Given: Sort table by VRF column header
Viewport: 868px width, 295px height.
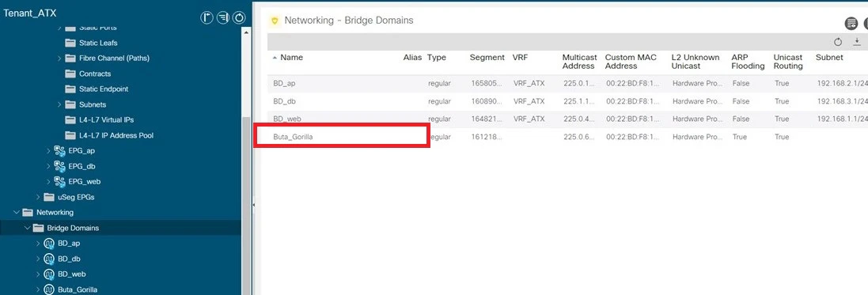Looking at the screenshot, I should pyautogui.click(x=521, y=58).
